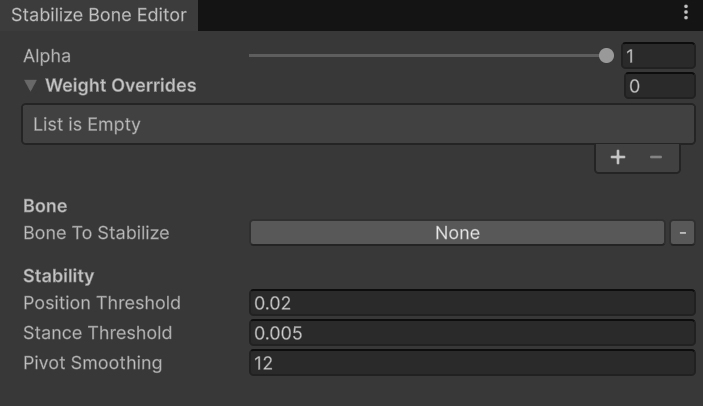Click the Alpha property label
Image resolution: width=703 pixels, height=406 pixels.
coord(47,56)
